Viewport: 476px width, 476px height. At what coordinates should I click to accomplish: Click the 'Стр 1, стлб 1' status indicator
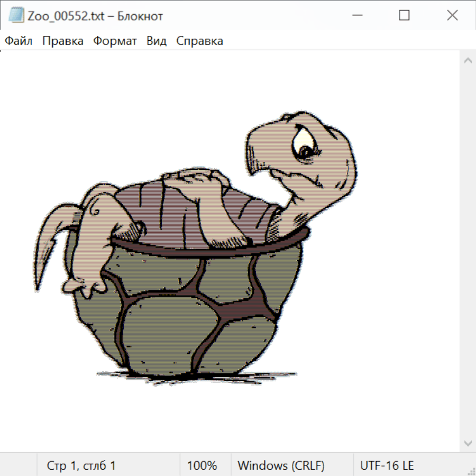(81, 466)
